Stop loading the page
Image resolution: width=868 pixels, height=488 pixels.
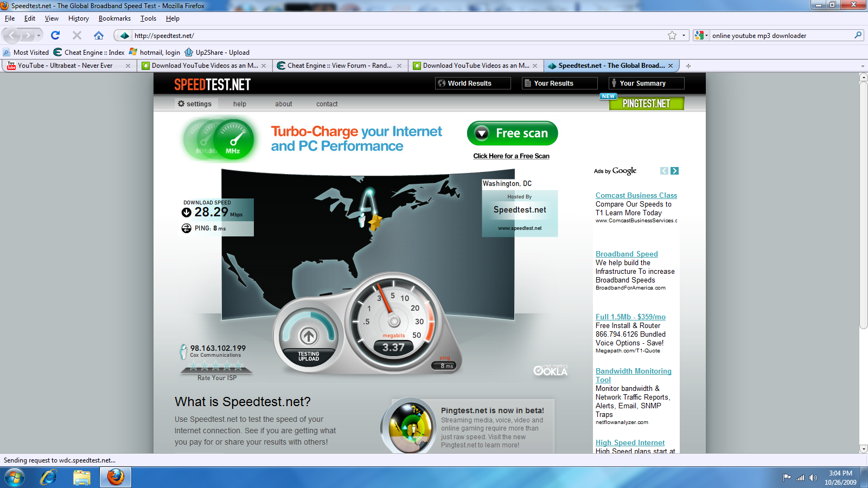coord(77,35)
